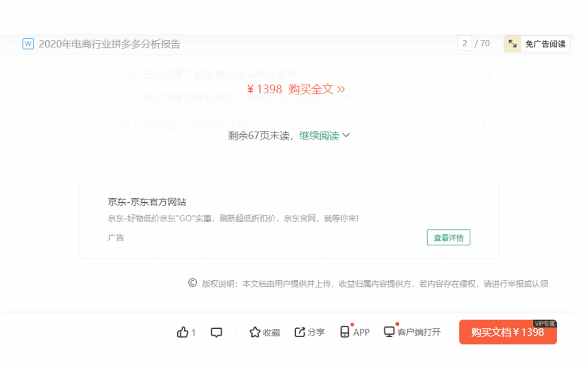This screenshot has height=369, width=588.
Task: Click the copyright © icon in the notice
Action: click(191, 283)
